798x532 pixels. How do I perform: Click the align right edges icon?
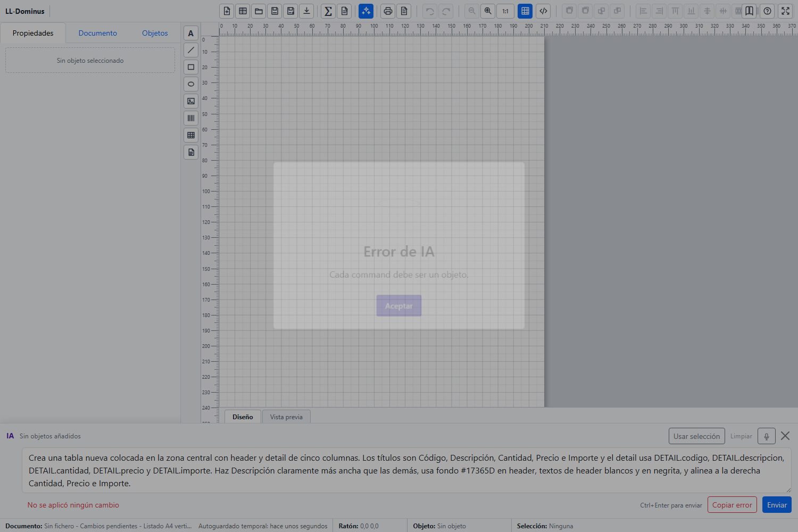[x=659, y=11]
